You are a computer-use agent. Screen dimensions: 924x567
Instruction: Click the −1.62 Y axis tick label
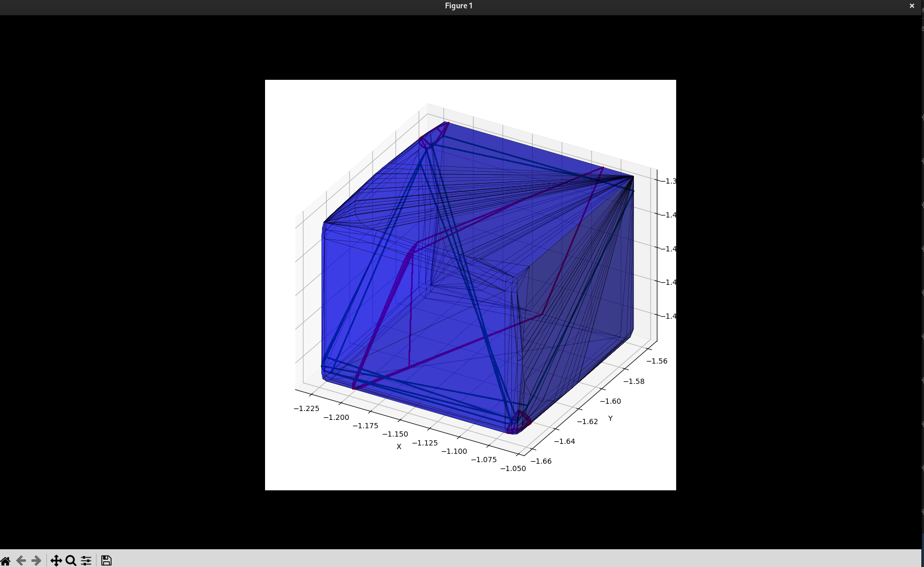point(587,421)
